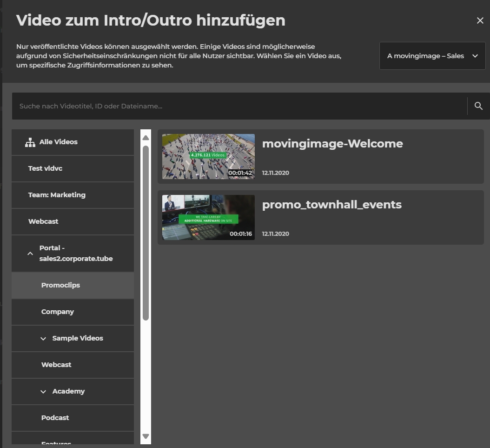Expand the Sample Videos chevron
490x448 pixels.
[x=43, y=339]
